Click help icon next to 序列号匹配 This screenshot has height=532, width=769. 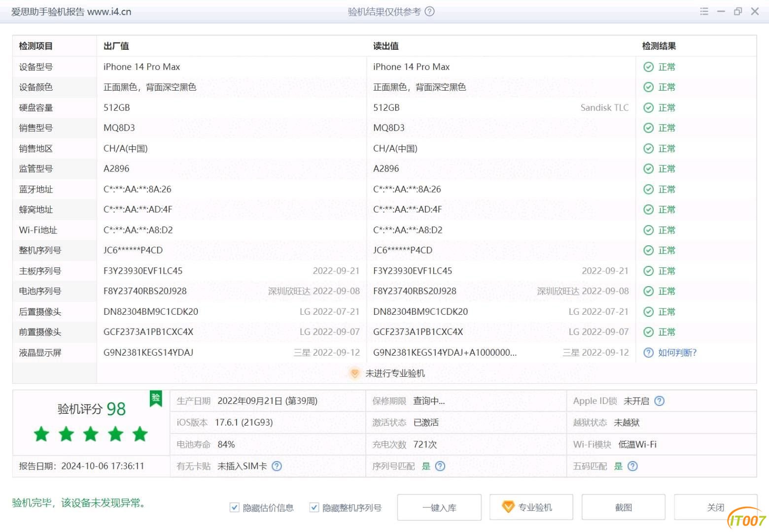[440, 466]
